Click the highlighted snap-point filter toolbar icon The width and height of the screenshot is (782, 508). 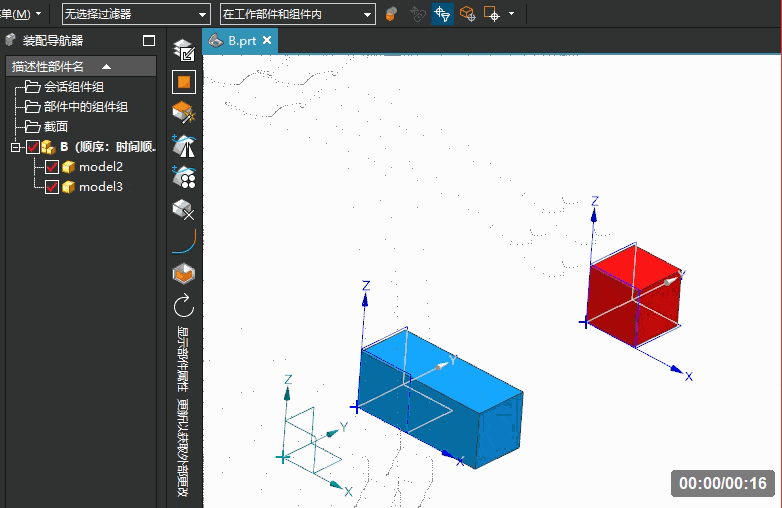click(442, 14)
